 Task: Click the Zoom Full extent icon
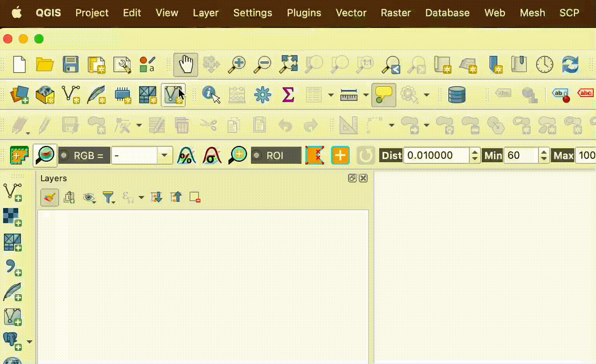288,64
